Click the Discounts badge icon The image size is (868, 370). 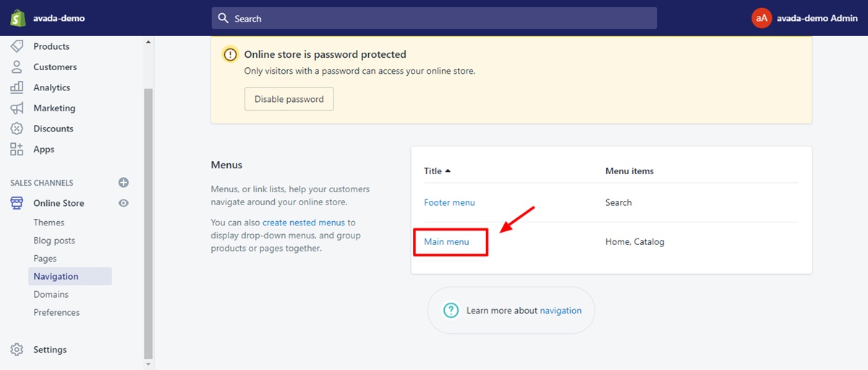17,129
